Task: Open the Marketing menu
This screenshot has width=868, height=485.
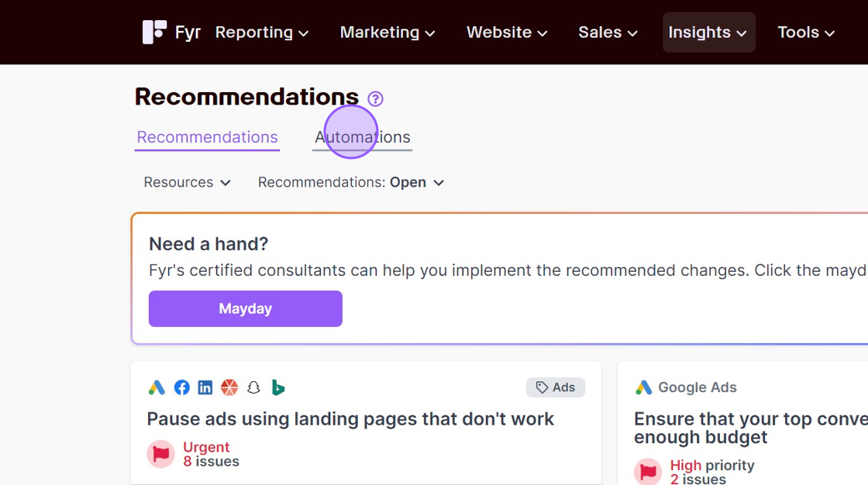Action: (x=387, y=33)
